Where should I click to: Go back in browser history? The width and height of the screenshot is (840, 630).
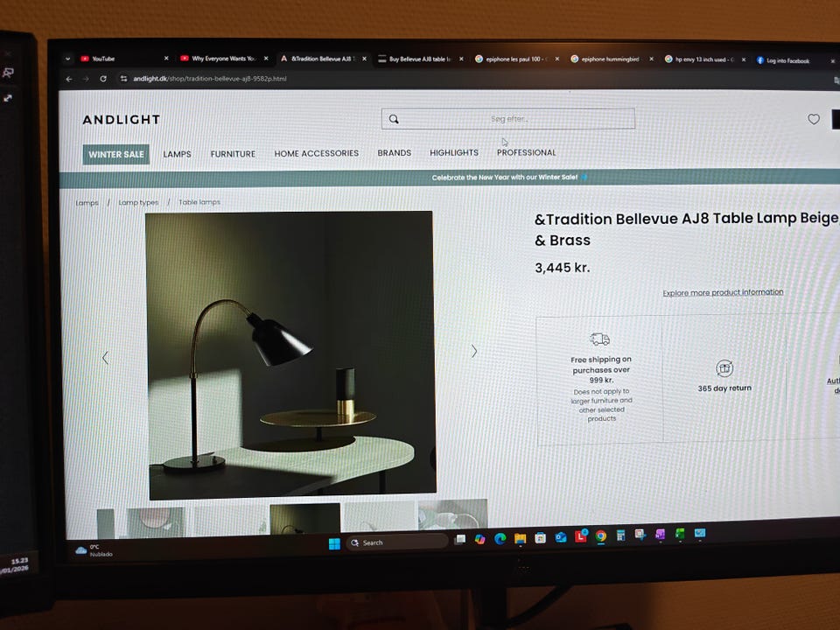click(69, 79)
